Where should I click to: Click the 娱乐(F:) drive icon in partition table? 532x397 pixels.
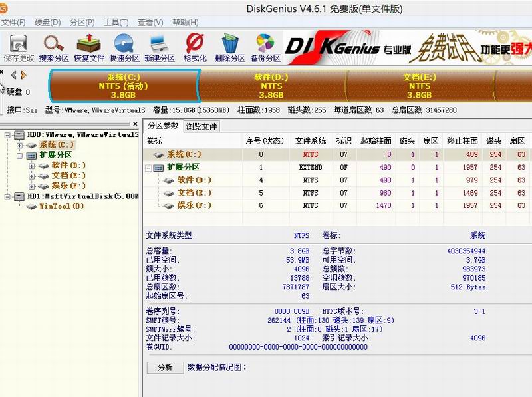[x=169, y=206]
